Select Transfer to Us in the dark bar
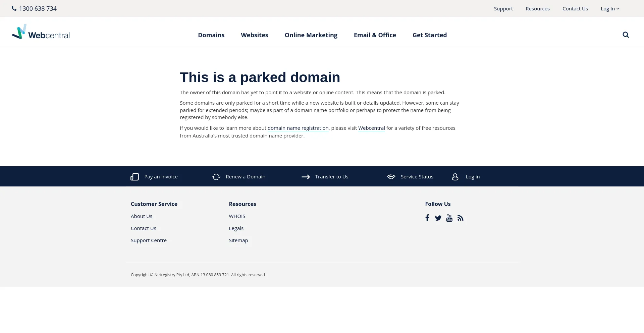The height and width of the screenshot is (333, 644). point(331,177)
